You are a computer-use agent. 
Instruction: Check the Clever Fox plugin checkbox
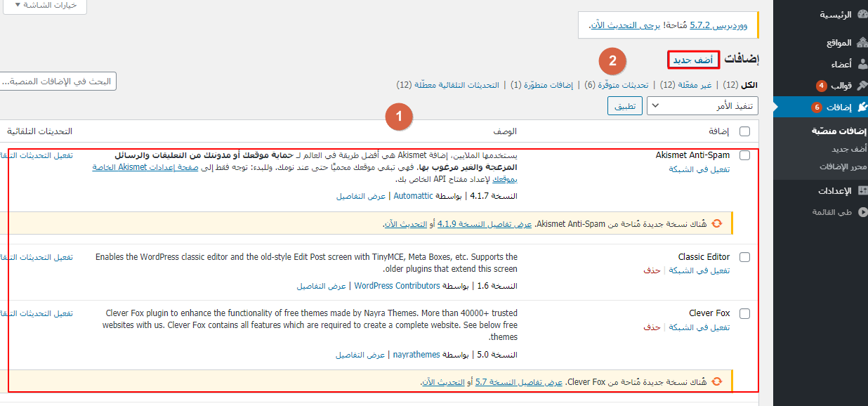(744, 314)
